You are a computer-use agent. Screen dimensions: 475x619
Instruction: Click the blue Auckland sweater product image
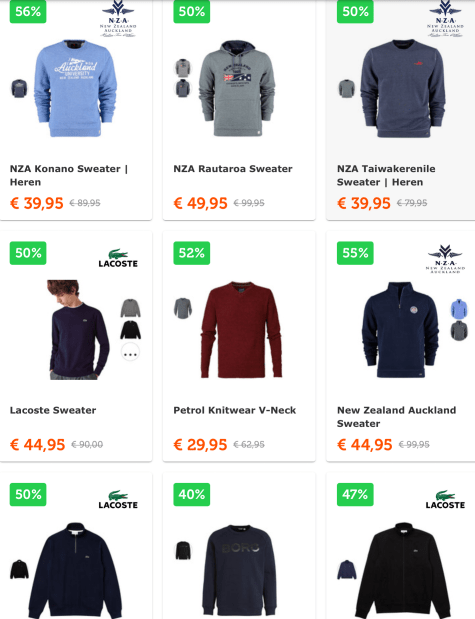tap(75, 88)
